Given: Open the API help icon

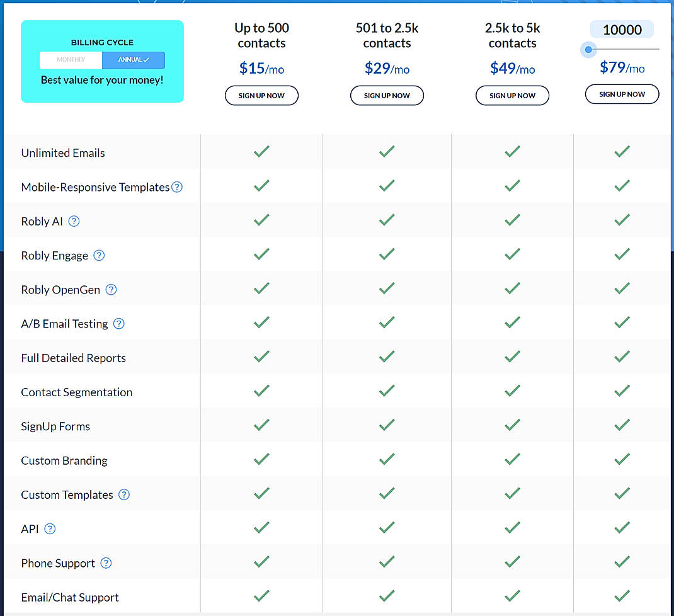Looking at the screenshot, I should pos(49,528).
